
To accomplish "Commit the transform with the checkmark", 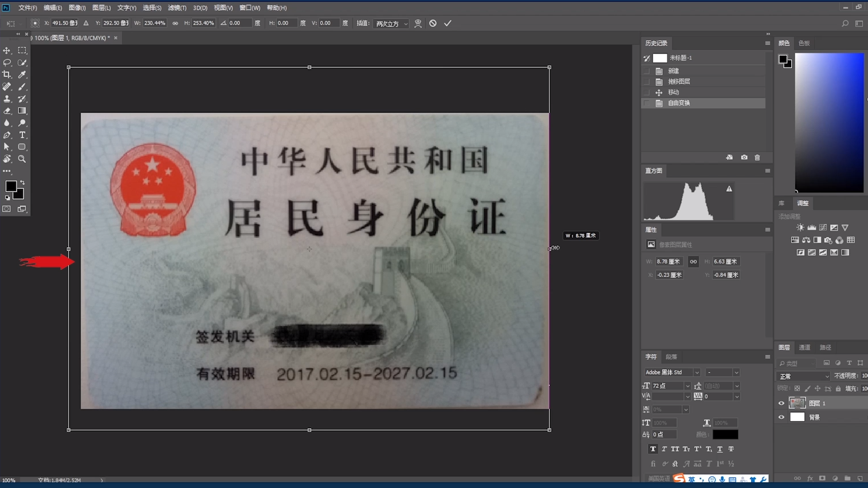I will point(448,23).
